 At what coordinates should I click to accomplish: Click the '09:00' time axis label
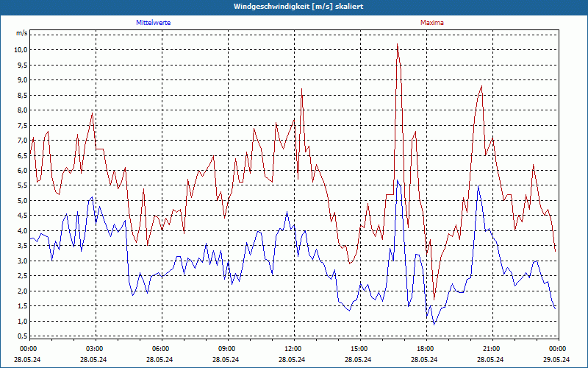coord(226,349)
